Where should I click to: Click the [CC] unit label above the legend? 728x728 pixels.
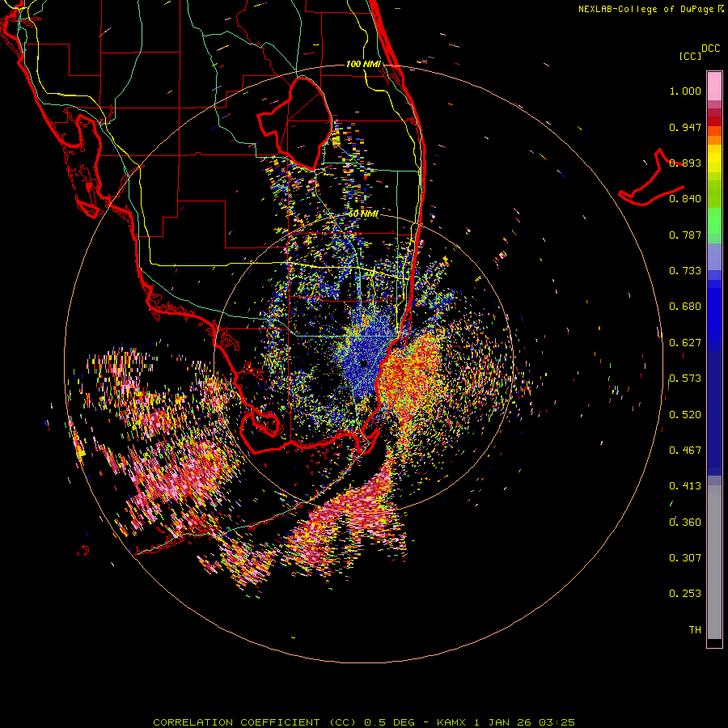[x=690, y=56]
